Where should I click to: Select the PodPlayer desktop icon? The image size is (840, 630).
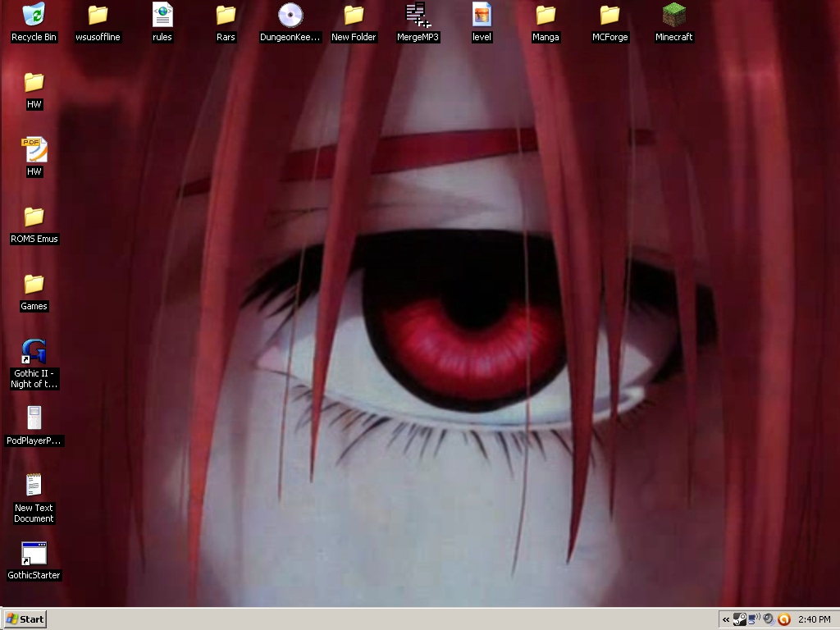[34, 418]
